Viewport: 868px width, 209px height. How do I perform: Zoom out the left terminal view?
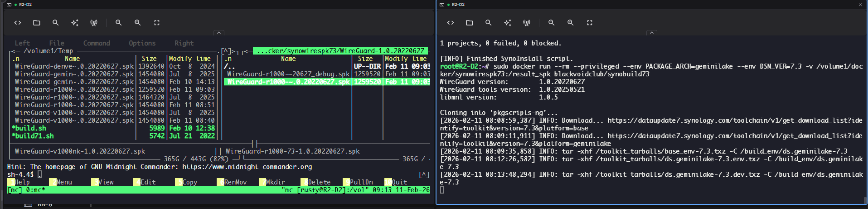pos(118,23)
